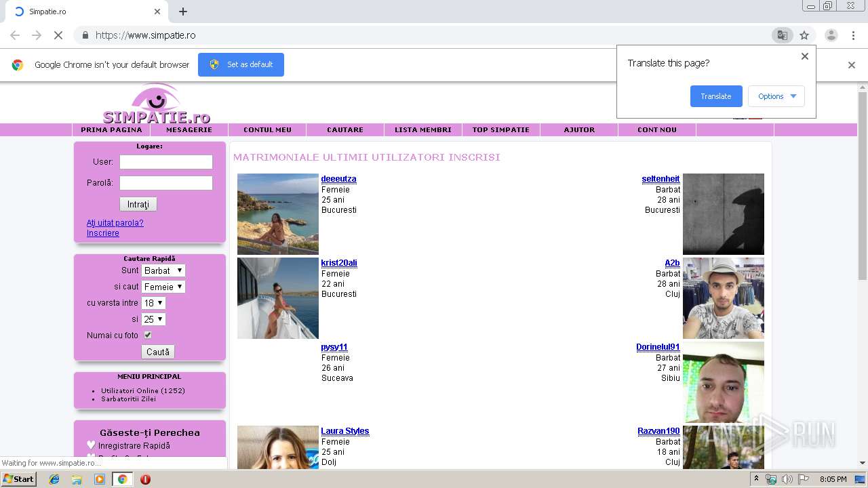Toggle Numai cu foto checkbox

click(148, 335)
